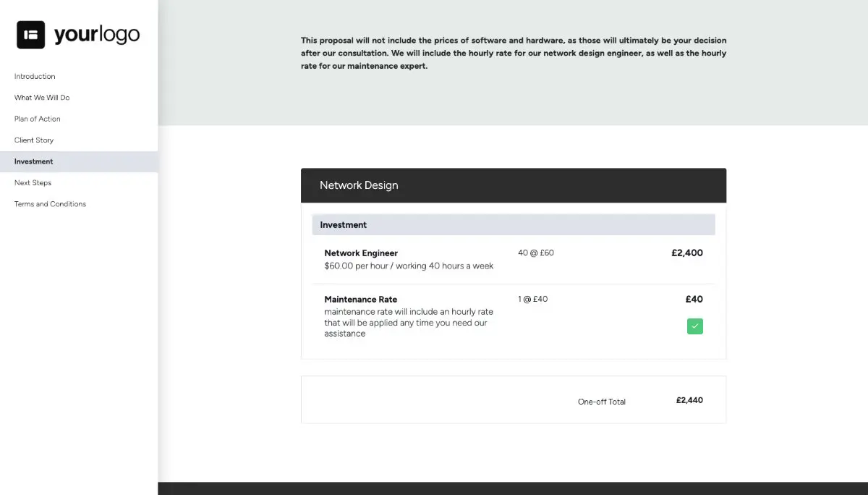Go to the Client Story section
868x495 pixels.
[x=34, y=140]
